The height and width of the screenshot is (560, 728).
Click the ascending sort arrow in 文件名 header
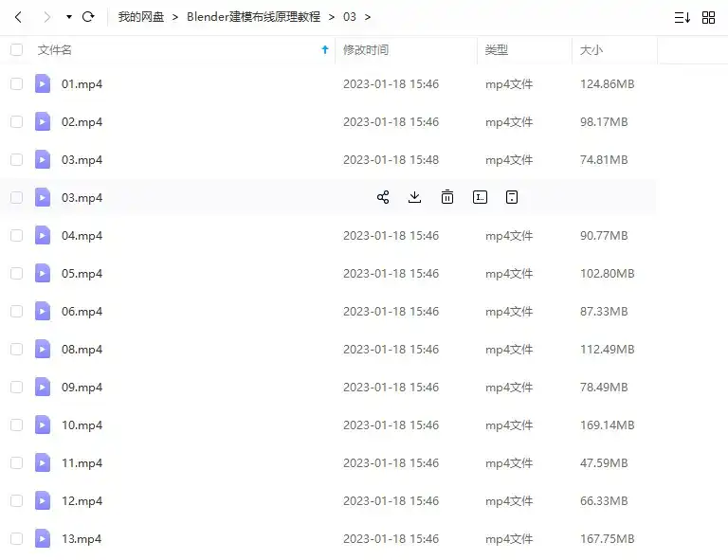325,49
